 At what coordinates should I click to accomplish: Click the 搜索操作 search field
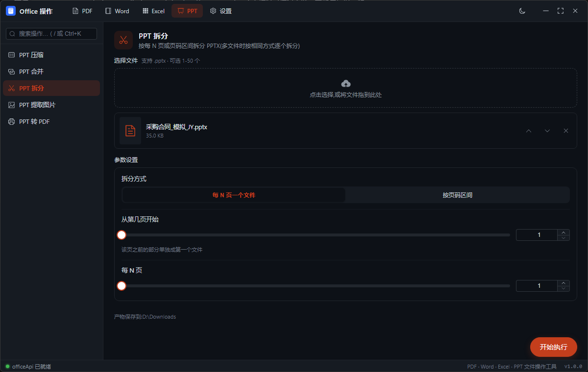point(51,34)
